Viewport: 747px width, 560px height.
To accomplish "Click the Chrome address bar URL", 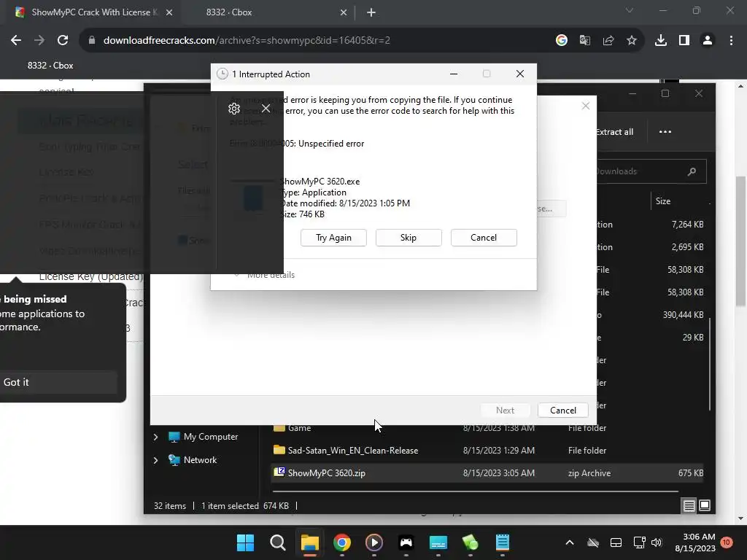I will coord(247,41).
